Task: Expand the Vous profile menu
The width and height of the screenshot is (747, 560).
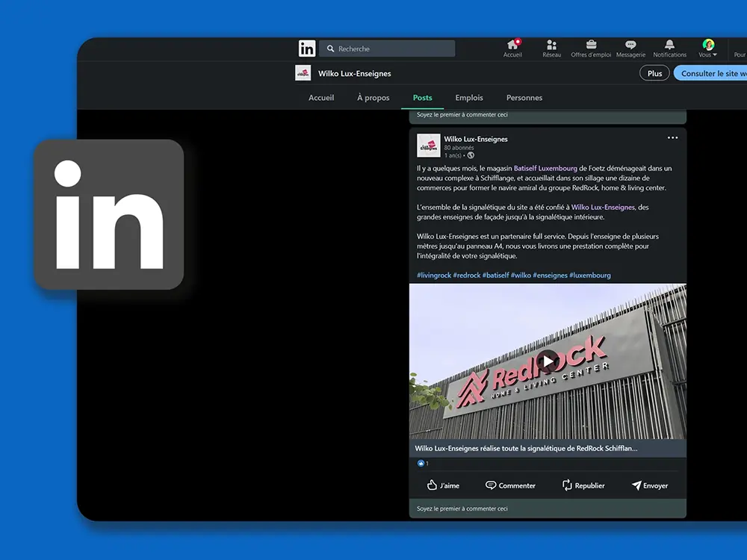Action: (x=708, y=49)
